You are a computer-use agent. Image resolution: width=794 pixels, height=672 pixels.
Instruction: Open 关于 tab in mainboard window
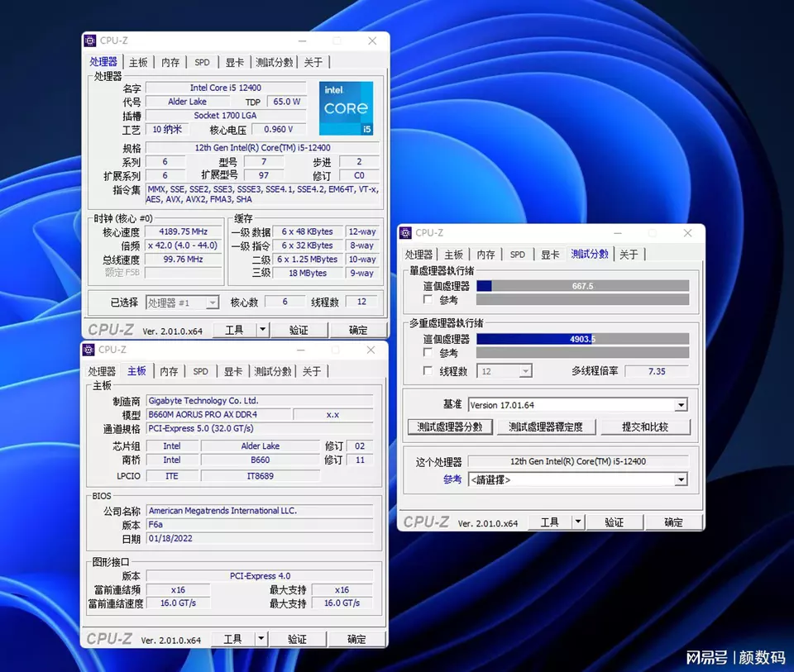(312, 371)
